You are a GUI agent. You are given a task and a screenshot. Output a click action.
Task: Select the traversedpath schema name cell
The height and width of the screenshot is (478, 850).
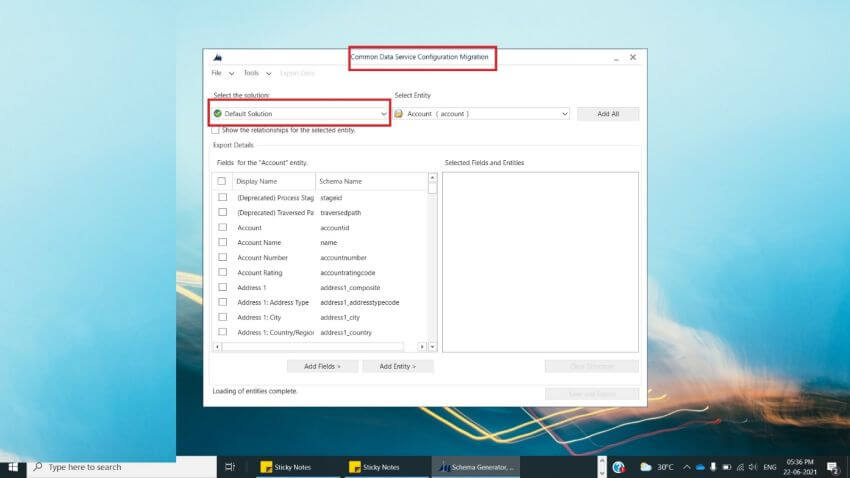point(340,212)
